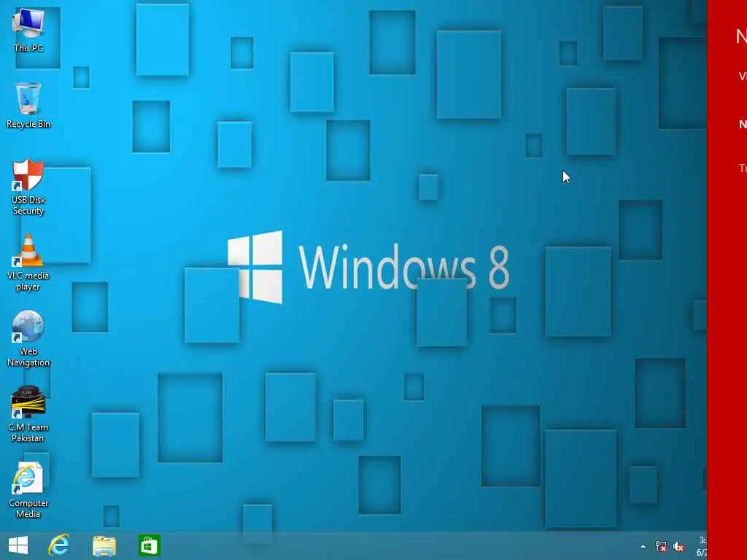Select the Computer Media shortcut

click(28, 490)
